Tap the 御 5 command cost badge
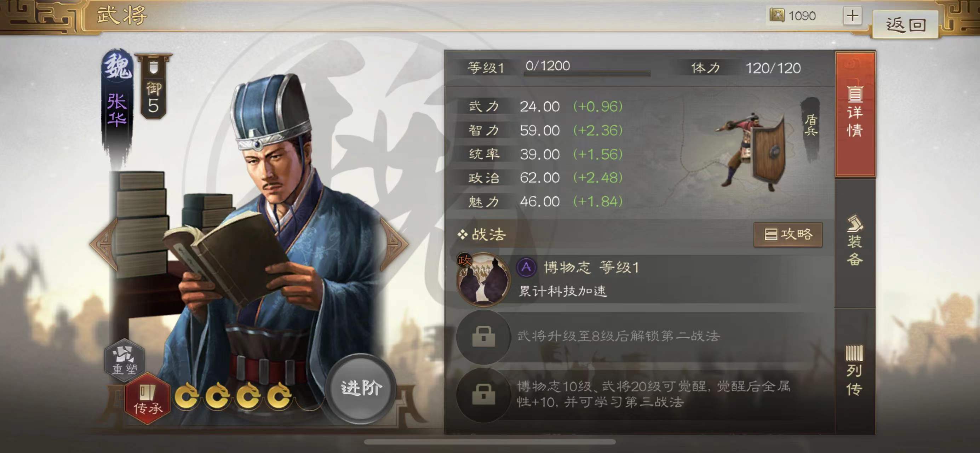 pyautogui.click(x=153, y=87)
